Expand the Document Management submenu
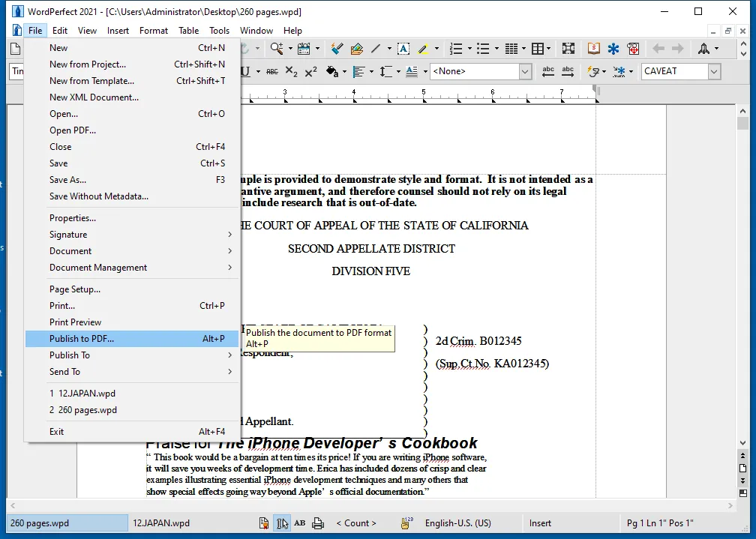The height and width of the screenshot is (539, 756). 132,267
